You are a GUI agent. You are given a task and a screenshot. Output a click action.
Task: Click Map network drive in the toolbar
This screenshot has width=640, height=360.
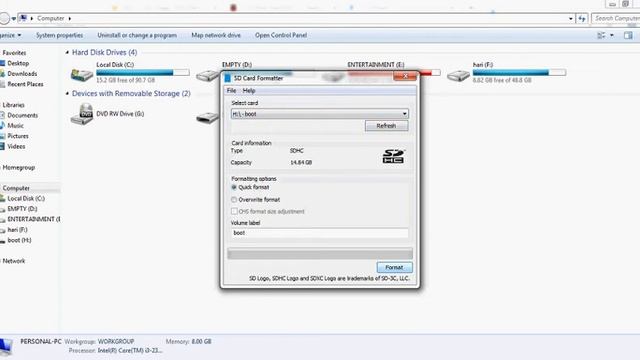pyautogui.click(x=216, y=36)
